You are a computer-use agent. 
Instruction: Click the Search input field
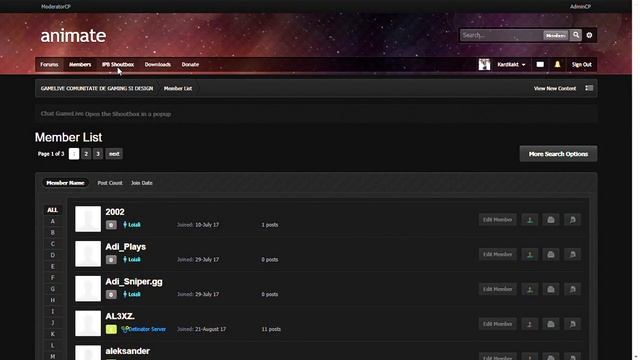[502, 35]
